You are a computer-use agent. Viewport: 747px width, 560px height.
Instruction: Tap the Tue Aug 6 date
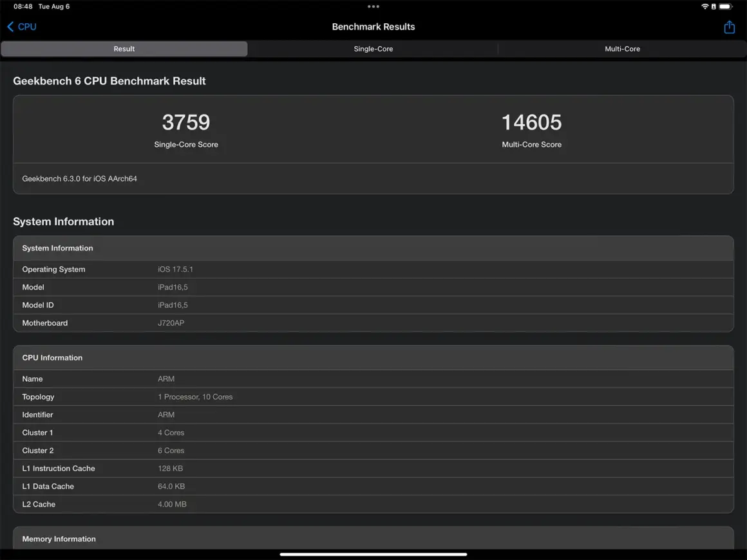tap(54, 6)
